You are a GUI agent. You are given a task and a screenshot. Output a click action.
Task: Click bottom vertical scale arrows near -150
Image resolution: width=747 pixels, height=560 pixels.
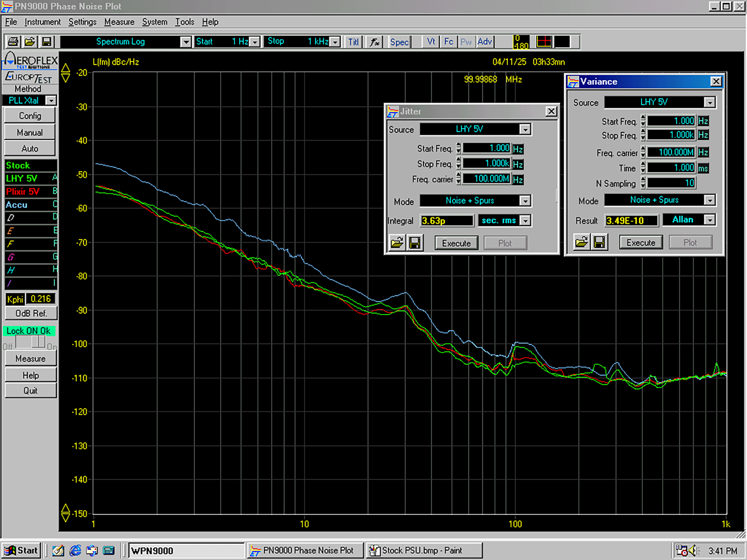pyautogui.click(x=66, y=513)
